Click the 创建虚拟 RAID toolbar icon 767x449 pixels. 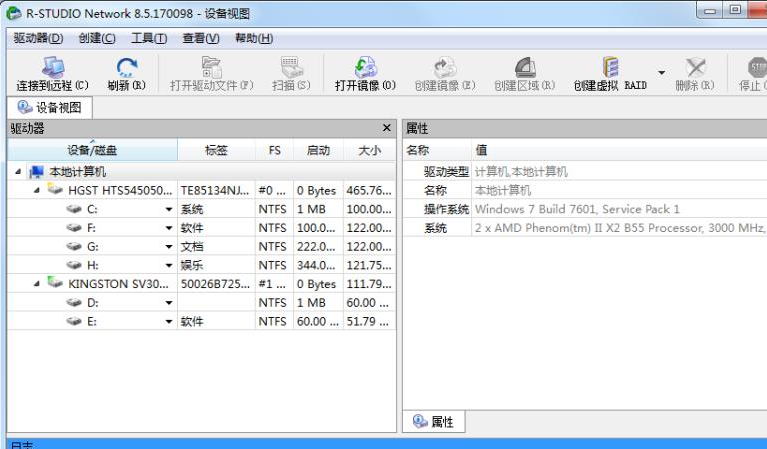tap(610, 68)
